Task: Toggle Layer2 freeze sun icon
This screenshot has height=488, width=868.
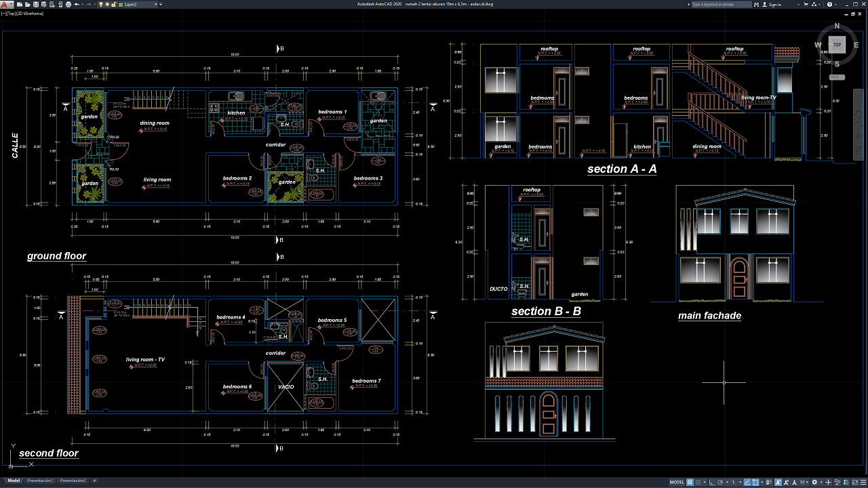Action: (107, 4)
